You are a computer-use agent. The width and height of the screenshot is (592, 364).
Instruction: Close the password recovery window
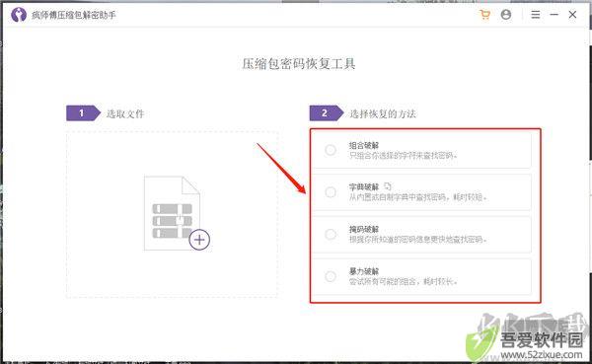(x=572, y=15)
